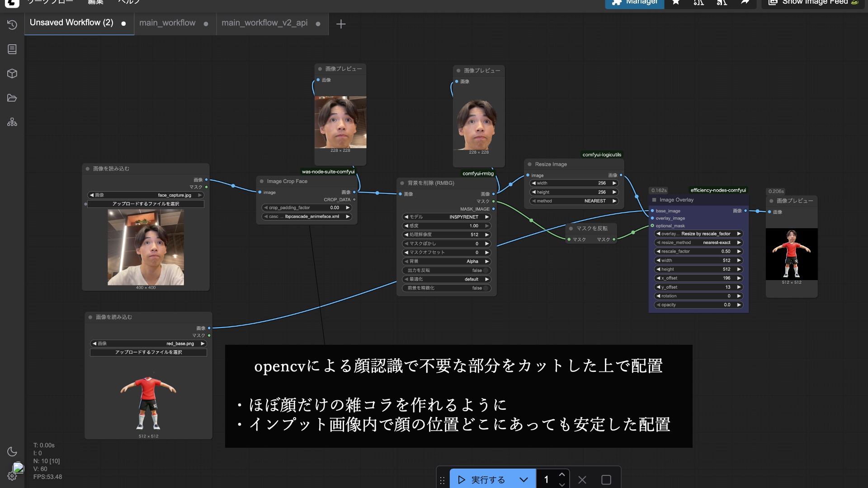The height and width of the screenshot is (488, 868).
Task: Add a new workflow tab with plus
Action: (341, 24)
